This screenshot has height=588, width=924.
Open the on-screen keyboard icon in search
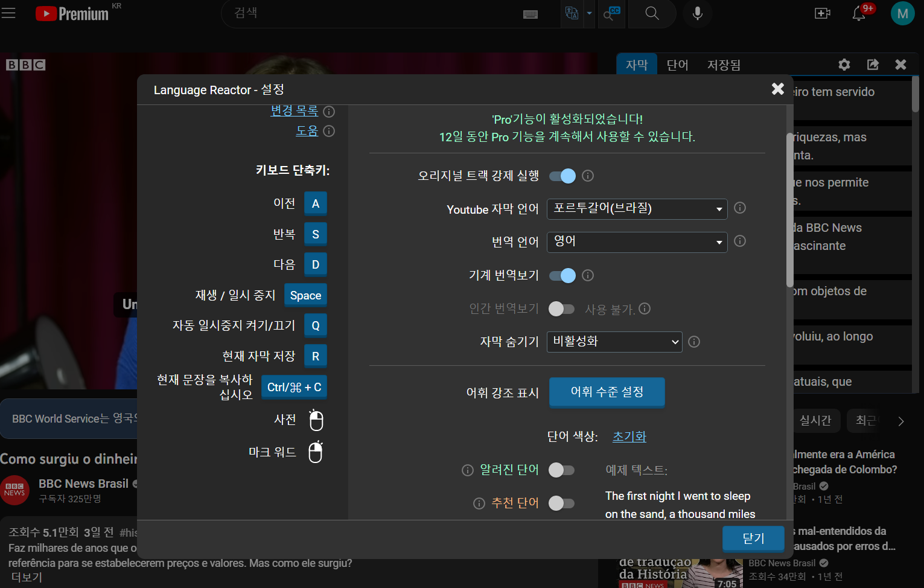click(x=531, y=14)
